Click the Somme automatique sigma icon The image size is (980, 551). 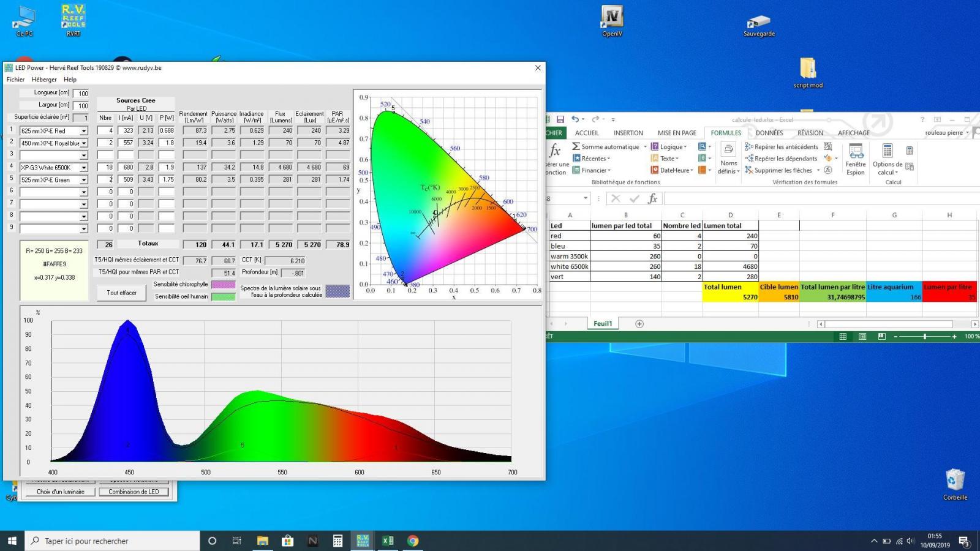pyautogui.click(x=576, y=146)
